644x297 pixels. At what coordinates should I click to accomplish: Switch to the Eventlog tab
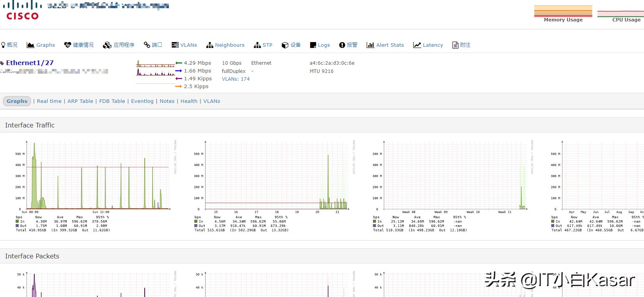142,101
